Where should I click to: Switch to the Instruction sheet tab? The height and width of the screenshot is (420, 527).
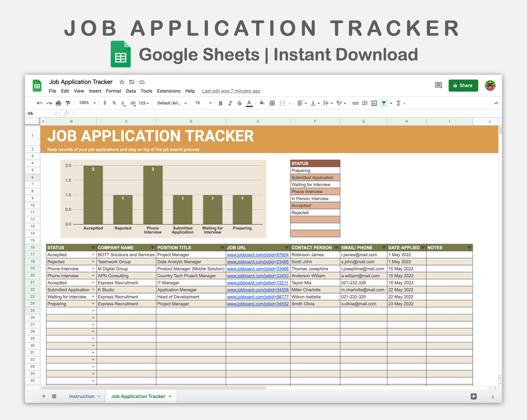[82, 396]
